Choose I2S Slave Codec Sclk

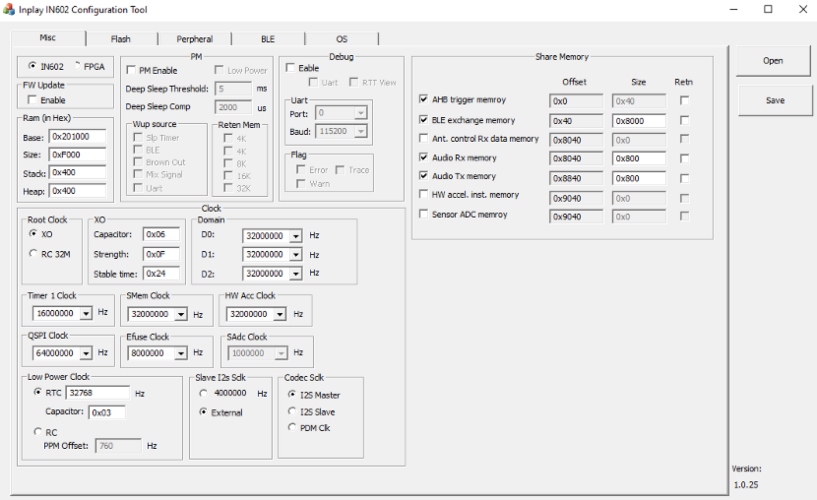click(292, 411)
